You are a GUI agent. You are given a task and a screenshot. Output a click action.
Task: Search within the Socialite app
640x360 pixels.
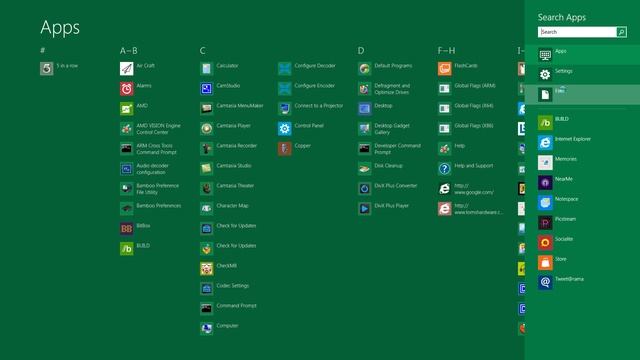(x=582, y=242)
